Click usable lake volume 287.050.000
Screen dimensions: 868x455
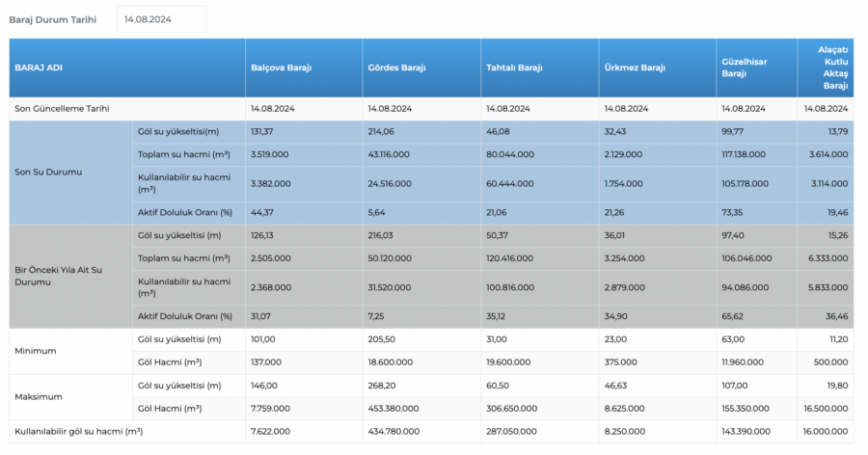[x=511, y=431]
